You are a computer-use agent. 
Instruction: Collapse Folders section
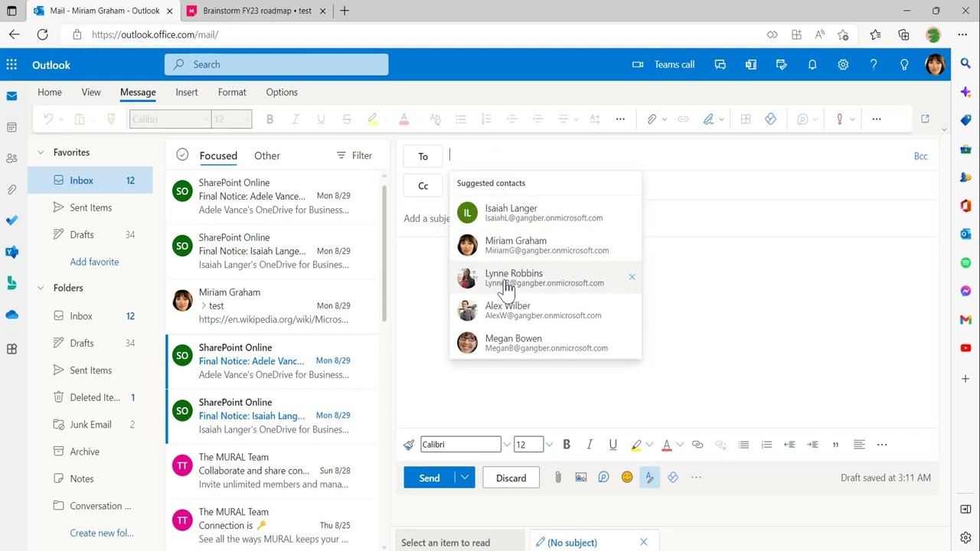coord(41,288)
